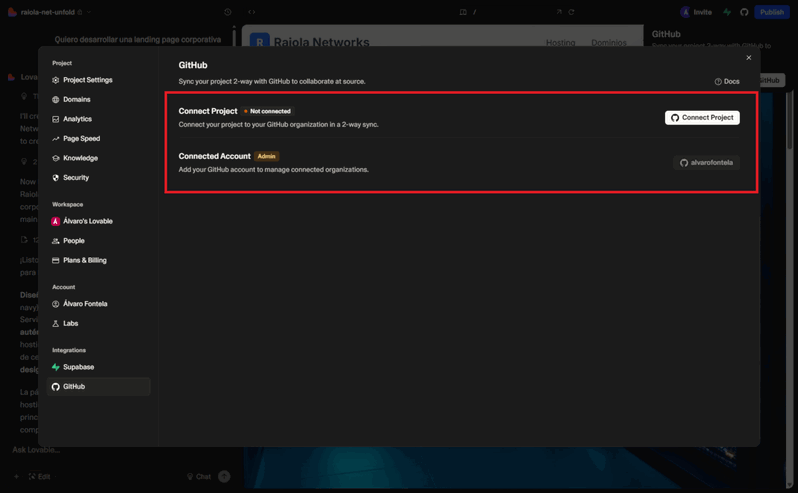Open the Álvaro Fontela account settings
The image size is (798, 493).
pos(80,304)
